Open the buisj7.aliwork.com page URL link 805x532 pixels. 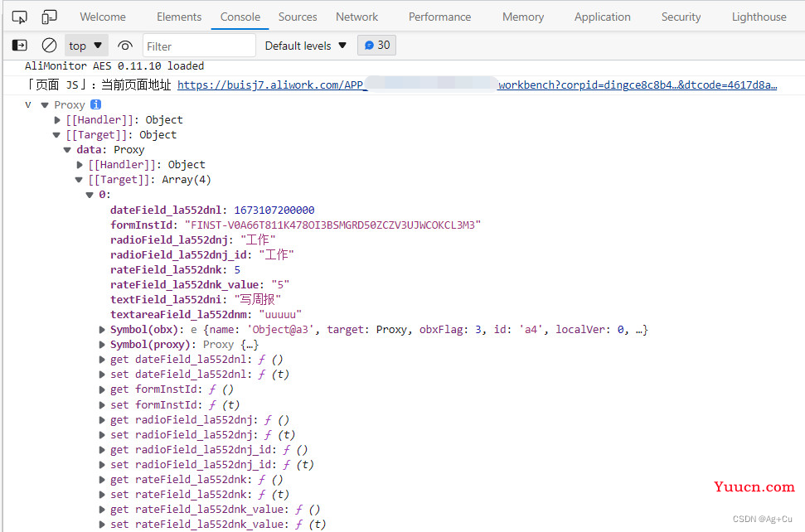477,85
